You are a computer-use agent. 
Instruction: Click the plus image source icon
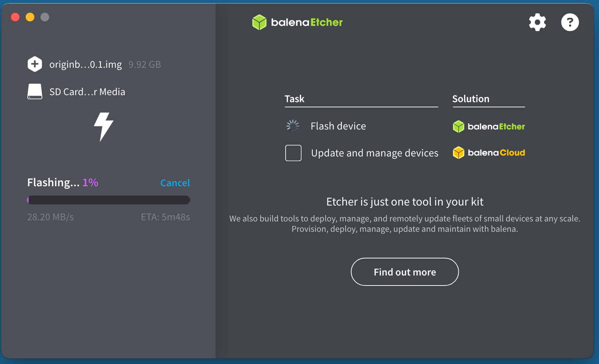tap(34, 64)
